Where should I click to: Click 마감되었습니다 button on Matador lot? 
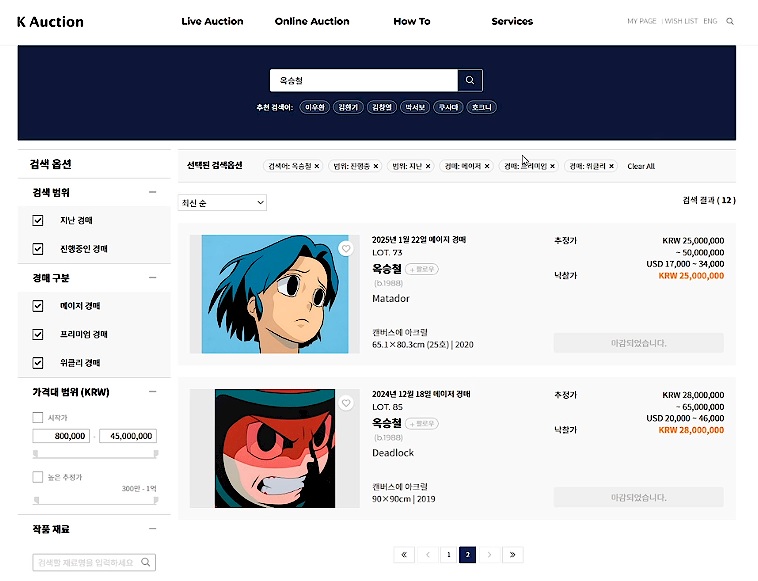(x=639, y=343)
